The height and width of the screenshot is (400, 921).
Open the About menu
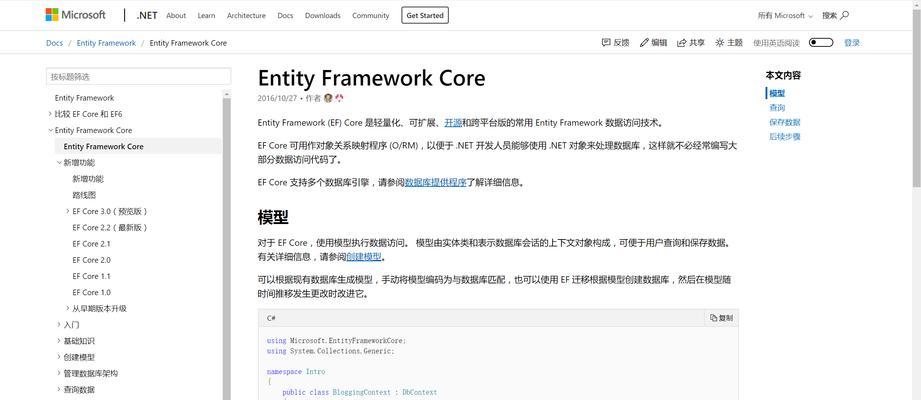coord(176,16)
